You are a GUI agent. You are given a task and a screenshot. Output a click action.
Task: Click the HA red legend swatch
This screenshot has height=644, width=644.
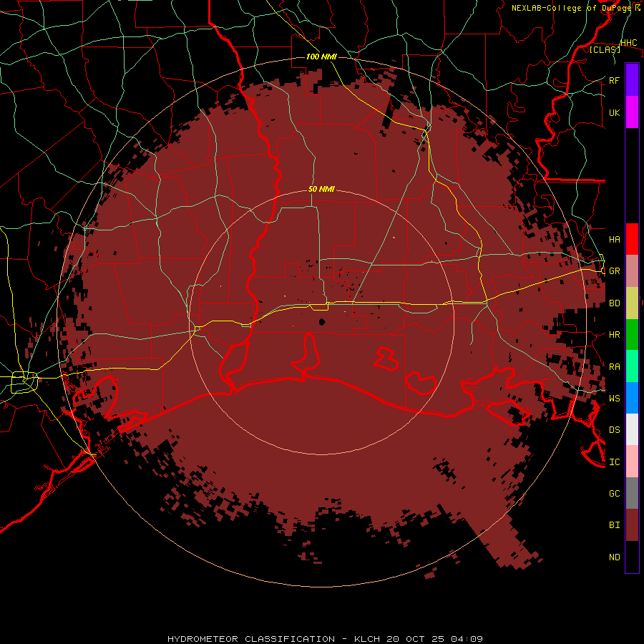point(632,239)
